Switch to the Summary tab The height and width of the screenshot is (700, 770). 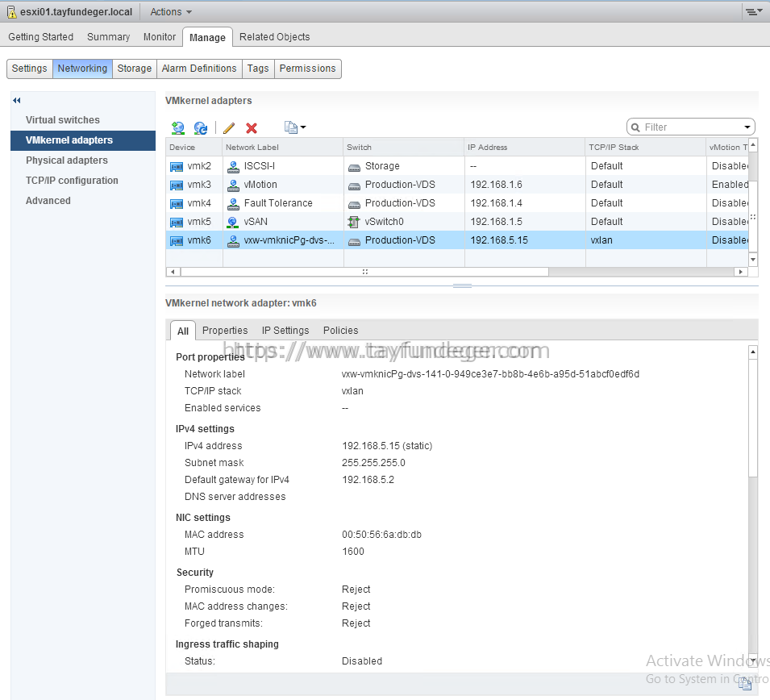click(109, 37)
